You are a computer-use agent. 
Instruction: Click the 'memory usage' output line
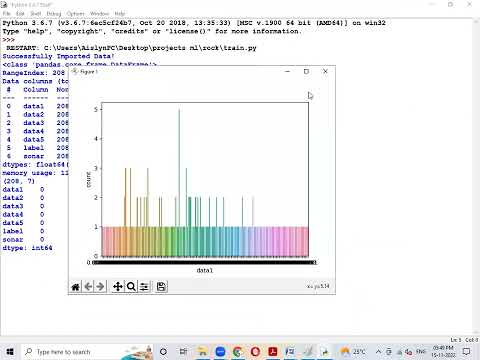[x=35, y=173]
